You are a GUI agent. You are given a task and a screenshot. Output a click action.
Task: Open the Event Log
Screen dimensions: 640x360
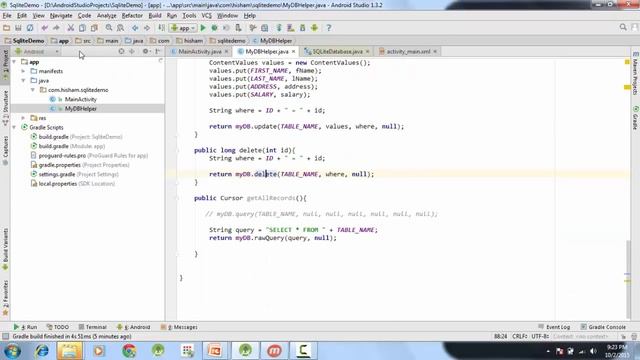[x=554, y=327]
